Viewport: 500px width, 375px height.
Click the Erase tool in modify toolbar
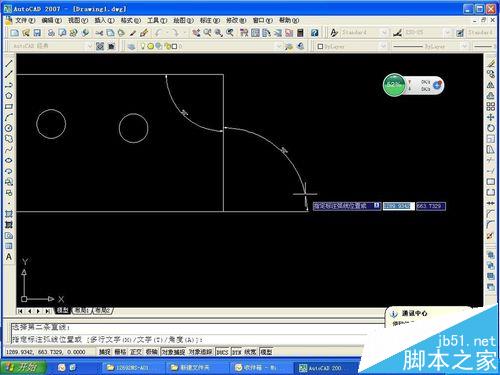pos(490,63)
